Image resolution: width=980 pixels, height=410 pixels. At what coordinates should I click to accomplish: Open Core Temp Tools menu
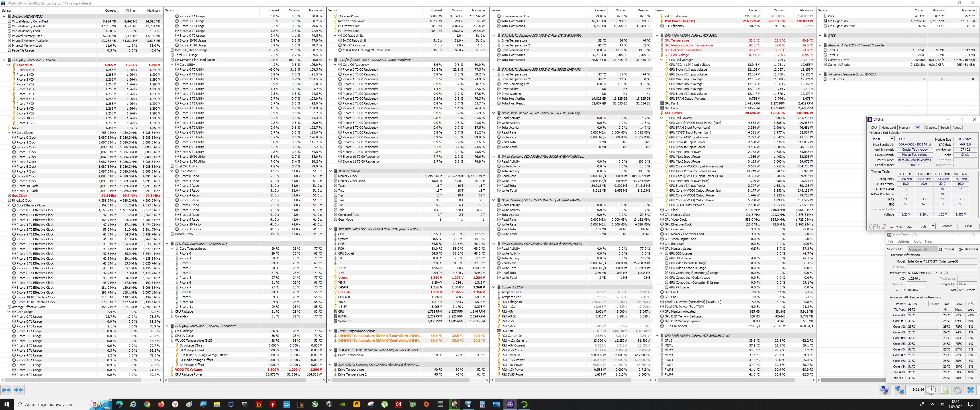pyautogui.click(x=917, y=241)
